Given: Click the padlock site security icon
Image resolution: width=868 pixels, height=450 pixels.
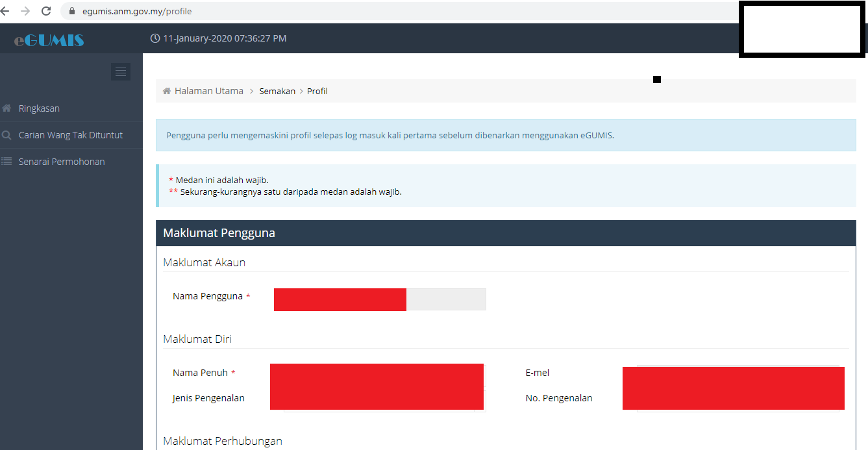Looking at the screenshot, I should [72, 11].
